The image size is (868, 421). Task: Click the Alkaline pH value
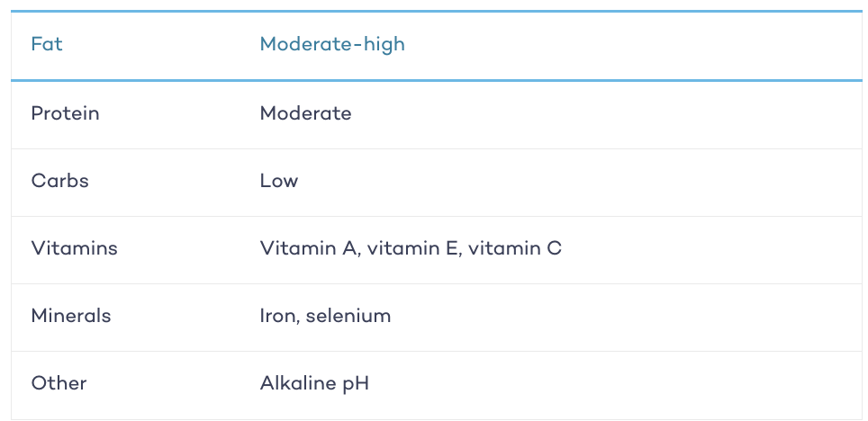click(314, 383)
